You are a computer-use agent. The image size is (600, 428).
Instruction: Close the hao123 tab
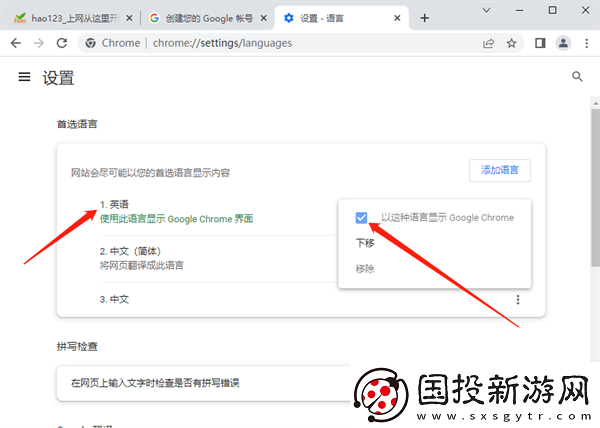(x=129, y=18)
